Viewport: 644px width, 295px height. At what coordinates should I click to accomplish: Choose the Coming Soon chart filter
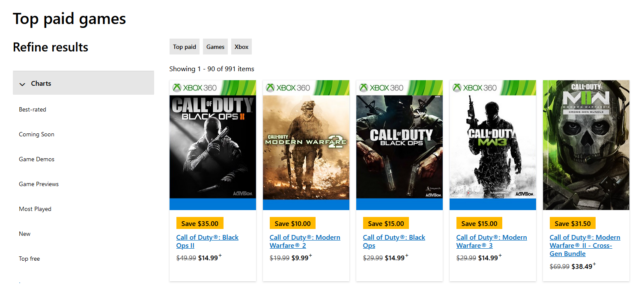tap(36, 134)
